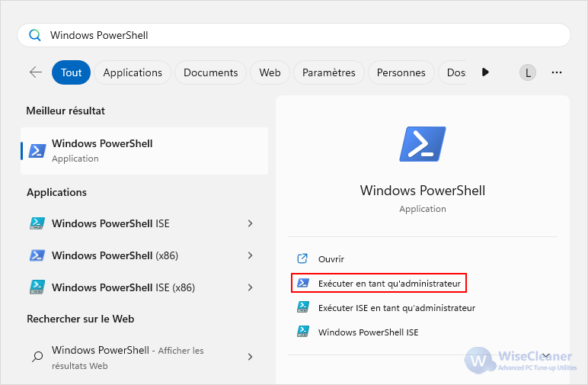
Task: Expand options for Windows PowerShell ISE
Action: pos(250,223)
